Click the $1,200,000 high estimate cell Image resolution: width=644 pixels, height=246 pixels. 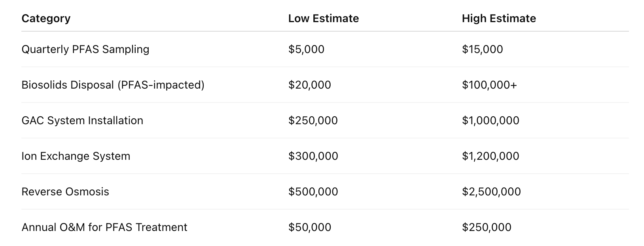pos(491,156)
